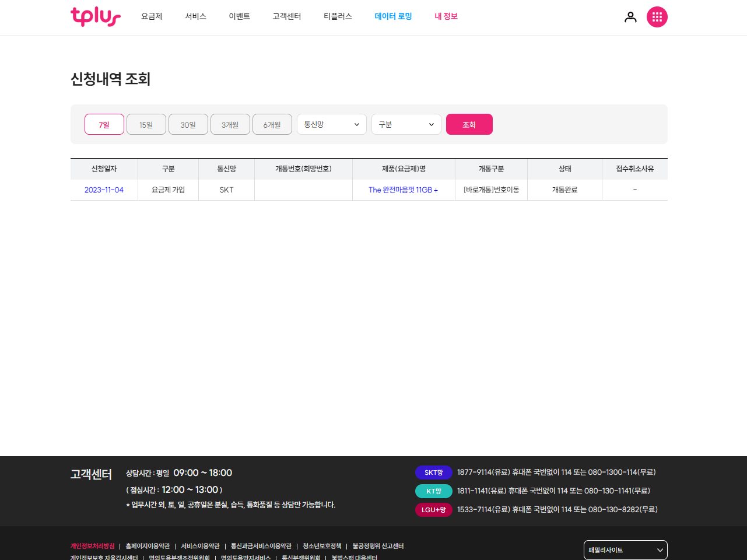Open the apps grid menu icon

click(x=657, y=17)
